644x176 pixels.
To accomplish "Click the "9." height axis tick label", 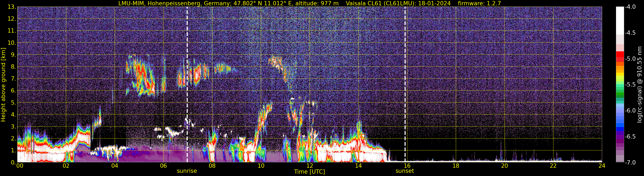I will 13,55.
